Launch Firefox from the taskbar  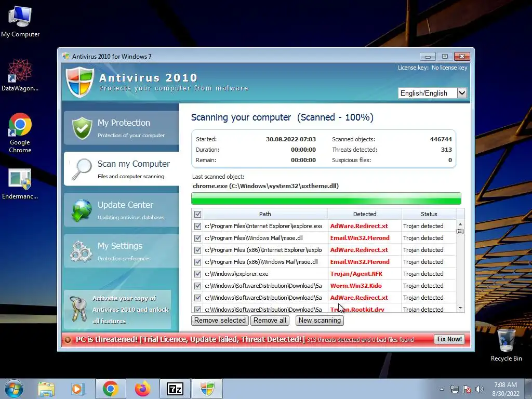coord(142,389)
